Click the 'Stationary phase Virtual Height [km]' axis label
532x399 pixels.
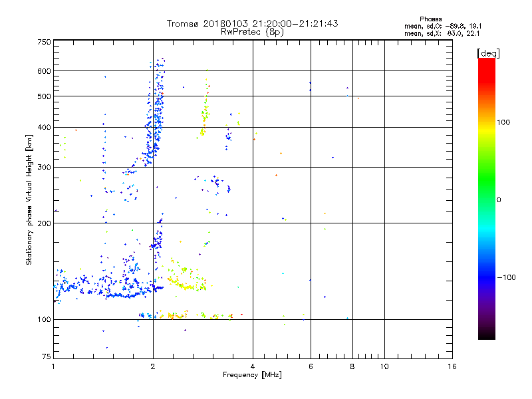click(29, 199)
